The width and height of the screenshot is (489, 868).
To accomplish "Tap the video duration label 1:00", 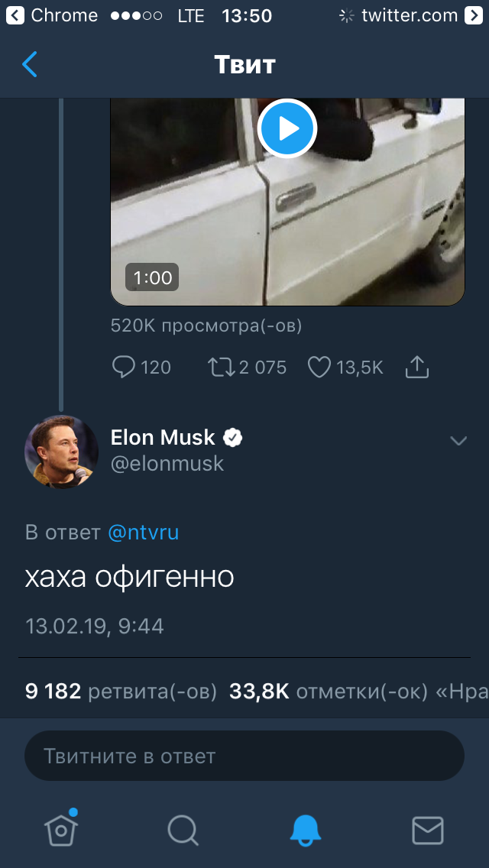I will click(x=153, y=277).
